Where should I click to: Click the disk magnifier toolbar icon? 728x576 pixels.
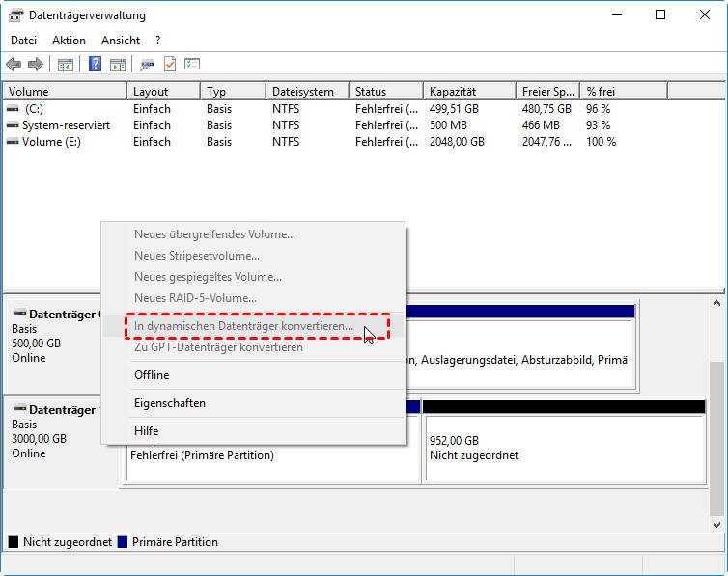click(x=147, y=65)
